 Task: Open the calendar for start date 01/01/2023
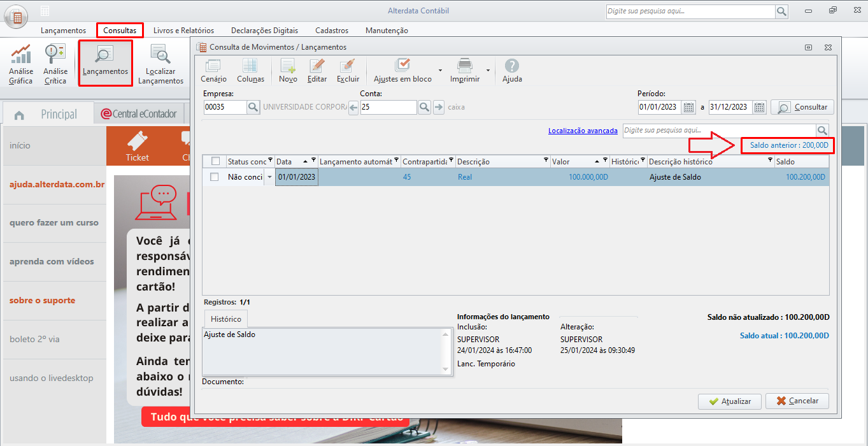coord(689,107)
